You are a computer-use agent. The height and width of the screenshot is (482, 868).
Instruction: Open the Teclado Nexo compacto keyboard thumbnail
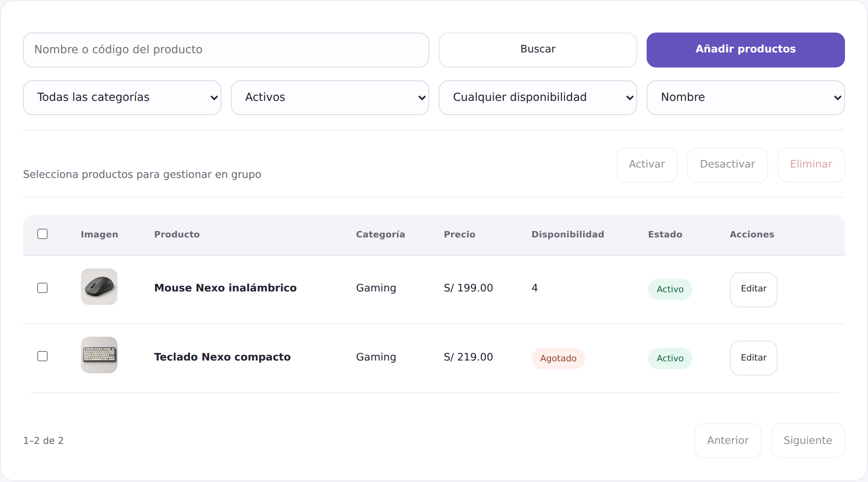pos(99,355)
